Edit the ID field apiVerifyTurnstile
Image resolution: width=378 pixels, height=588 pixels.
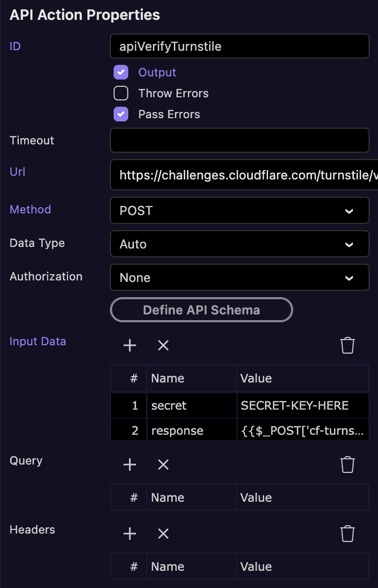click(239, 47)
